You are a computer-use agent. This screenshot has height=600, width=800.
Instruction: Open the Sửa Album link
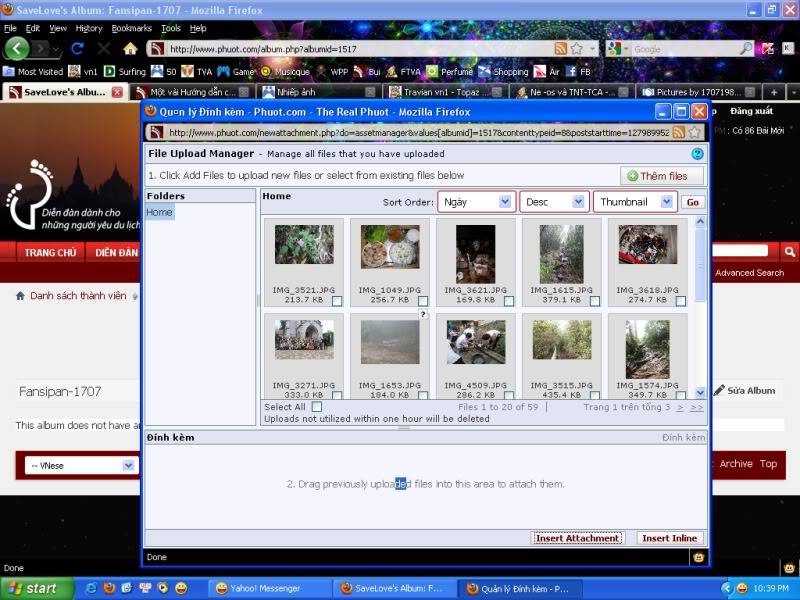745,391
